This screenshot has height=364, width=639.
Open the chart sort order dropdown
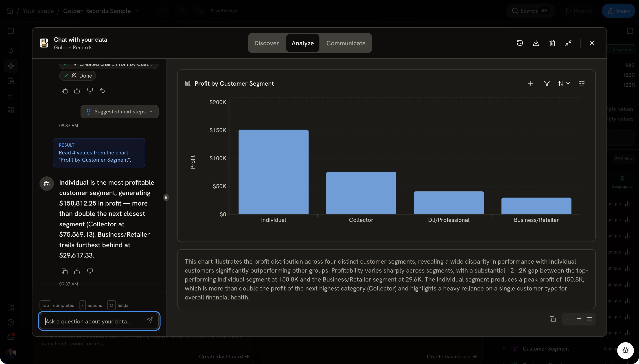click(564, 83)
